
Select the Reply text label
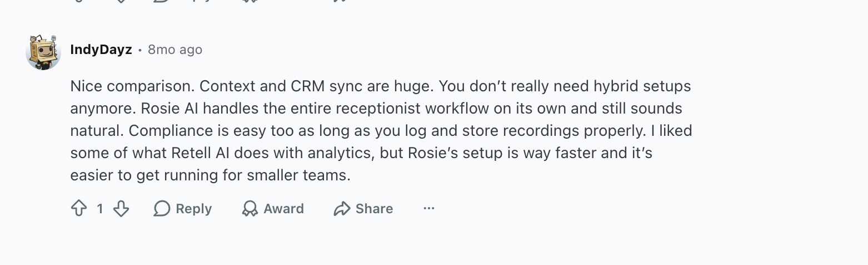[x=194, y=209]
